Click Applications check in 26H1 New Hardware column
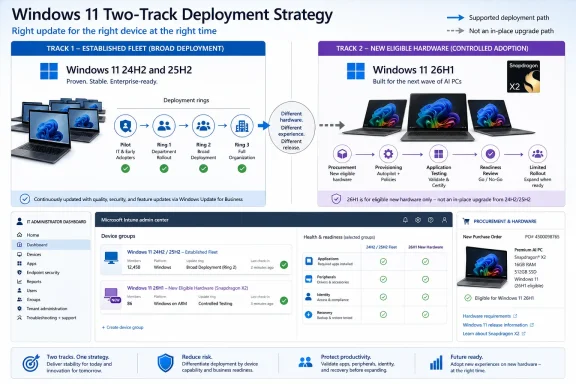Screen dimensions: 576x384 (425, 261)
